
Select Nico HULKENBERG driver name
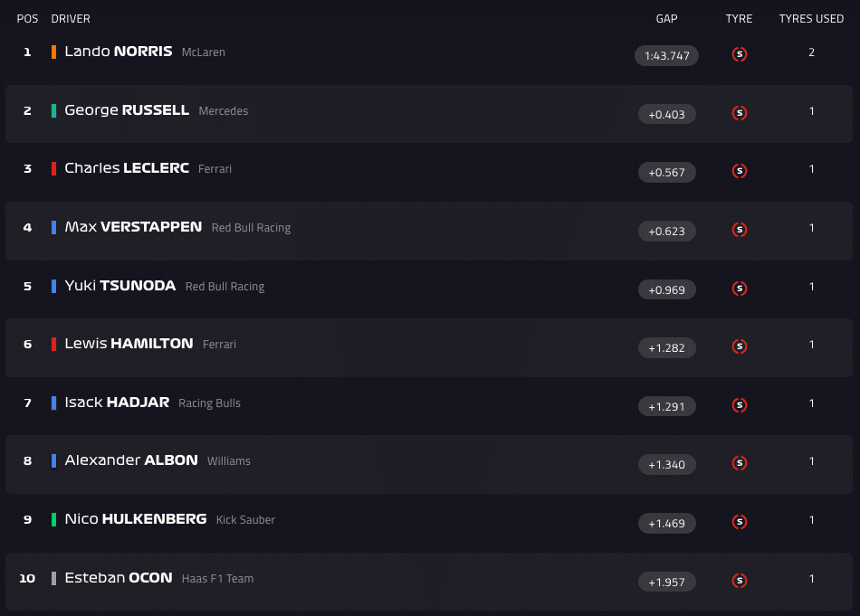[x=136, y=519]
